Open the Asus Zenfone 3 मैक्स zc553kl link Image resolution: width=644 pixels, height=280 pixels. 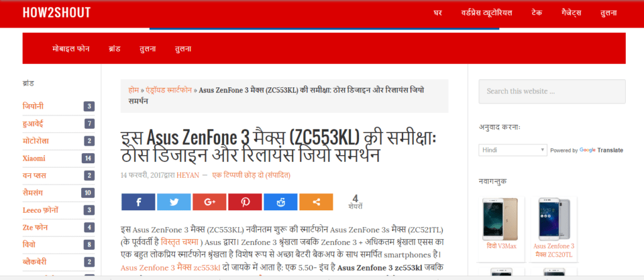tap(170, 268)
